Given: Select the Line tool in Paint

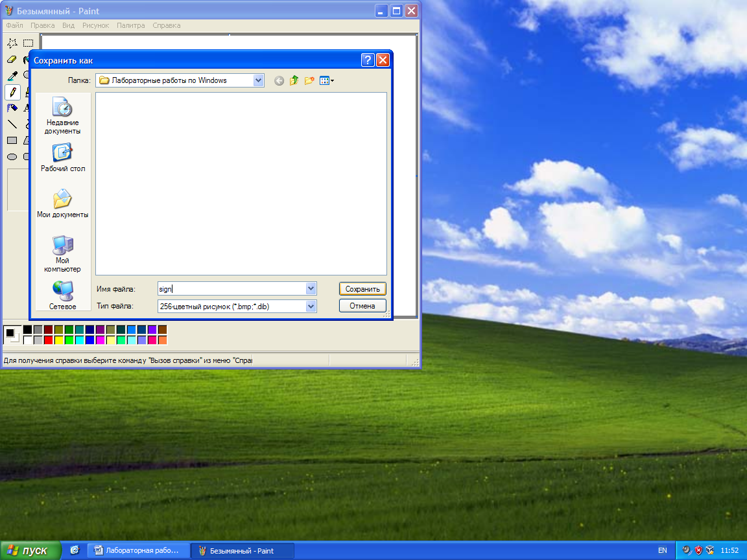Looking at the screenshot, I should pyautogui.click(x=12, y=124).
